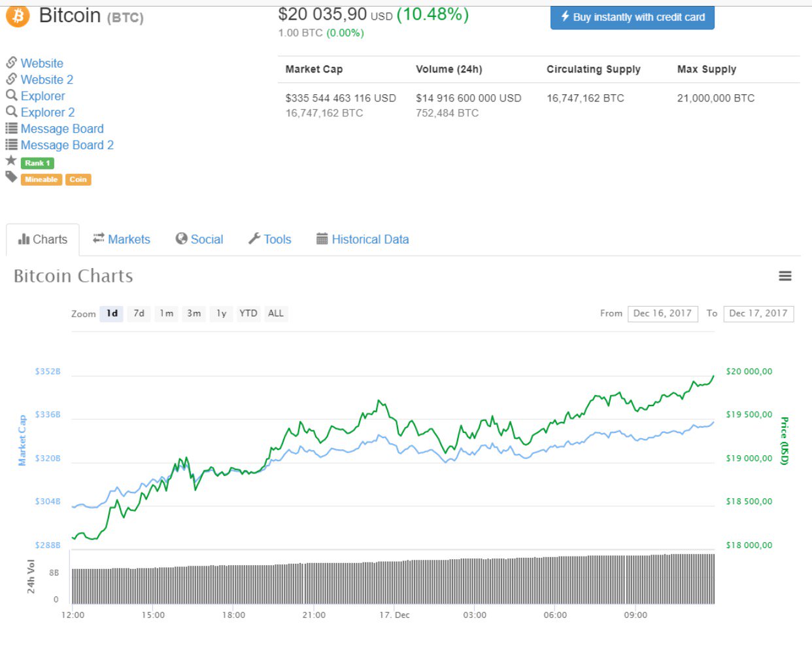
Task: Click the orange Bitcoin logo icon
Action: pyautogui.click(x=18, y=16)
